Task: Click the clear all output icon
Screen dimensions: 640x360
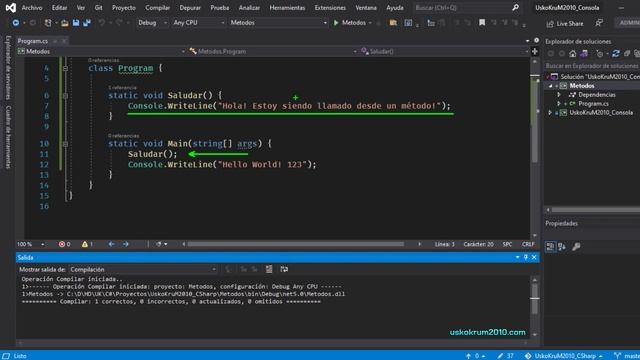Action: tap(269, 269)
